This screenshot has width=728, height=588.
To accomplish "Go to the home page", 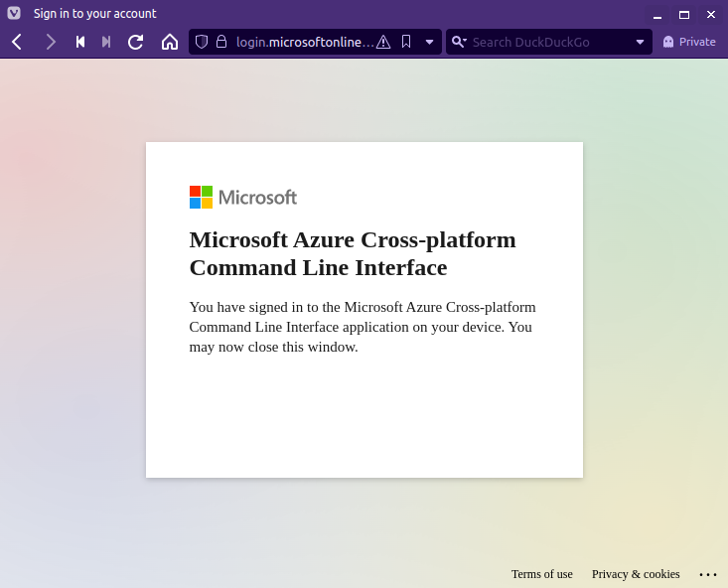I will [170, 43].
